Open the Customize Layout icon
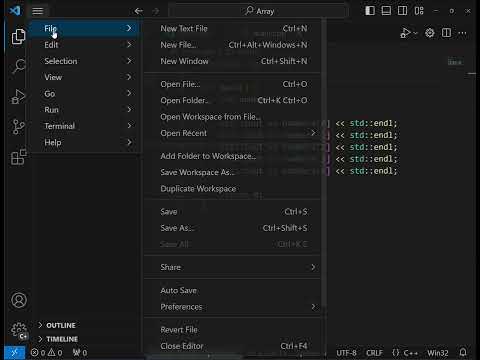The image size is (480, 360). point(419,11)
